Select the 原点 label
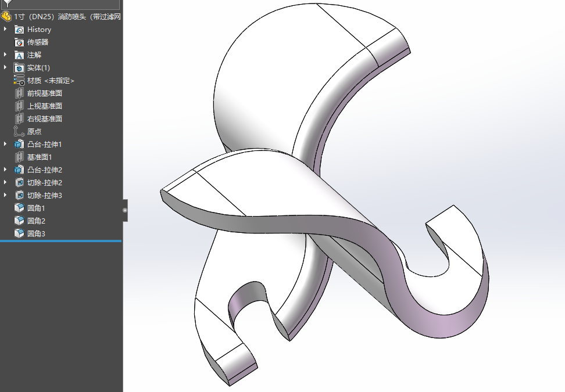The image size is (565, 392). 34,132
